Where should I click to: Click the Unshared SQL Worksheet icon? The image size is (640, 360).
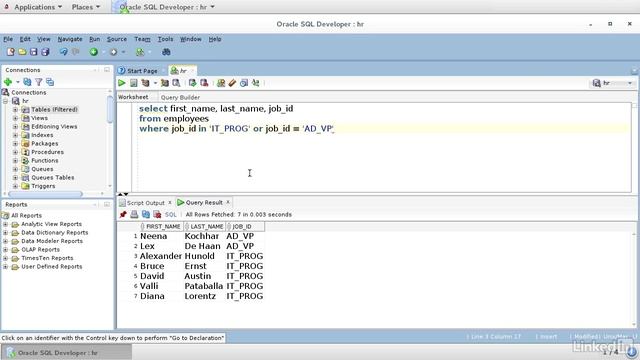(x=221, y=83)
